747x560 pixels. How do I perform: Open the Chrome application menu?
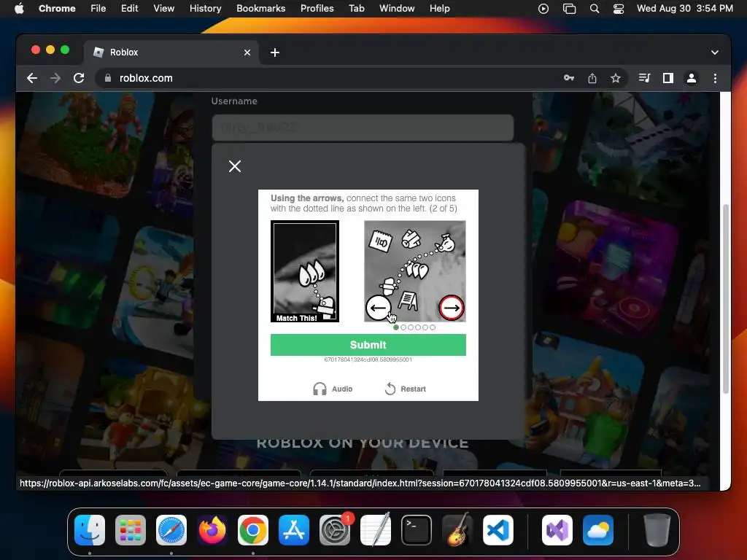point(57,9)
